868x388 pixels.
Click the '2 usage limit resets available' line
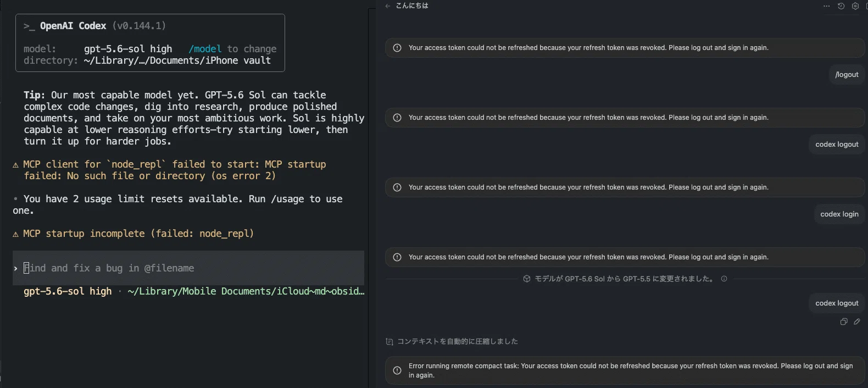click(177, 204)
